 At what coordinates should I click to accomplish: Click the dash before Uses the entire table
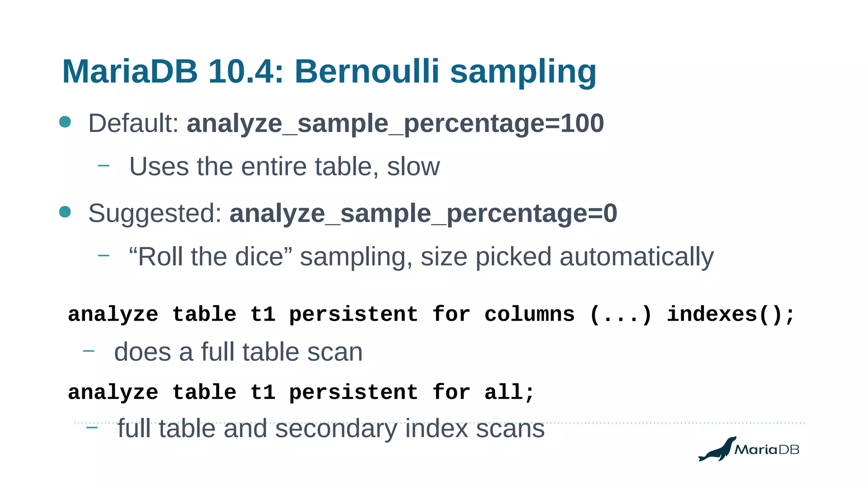point(103,165)
